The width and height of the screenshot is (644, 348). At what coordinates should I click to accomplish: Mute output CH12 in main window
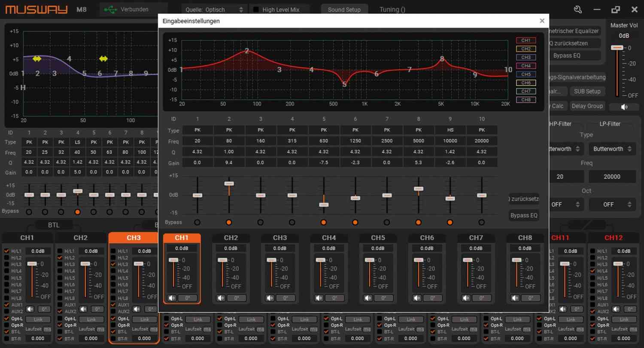click(616, 308)
